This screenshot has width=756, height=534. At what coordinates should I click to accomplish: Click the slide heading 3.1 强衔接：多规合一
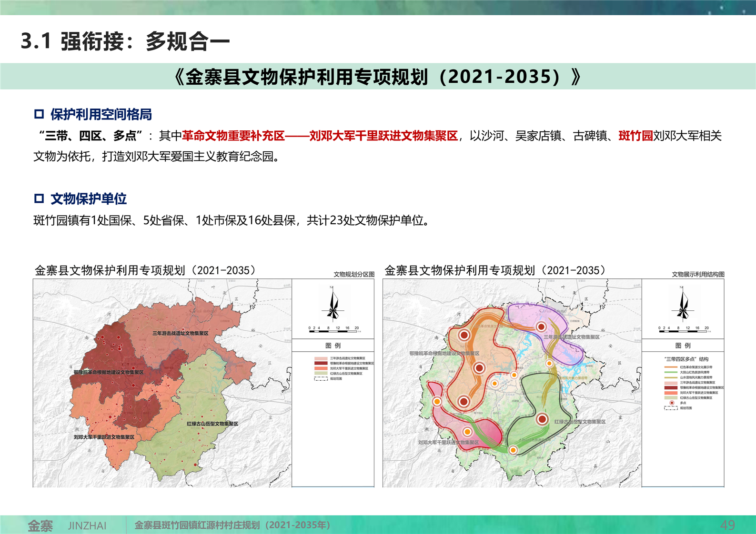(x=125, y=41)
